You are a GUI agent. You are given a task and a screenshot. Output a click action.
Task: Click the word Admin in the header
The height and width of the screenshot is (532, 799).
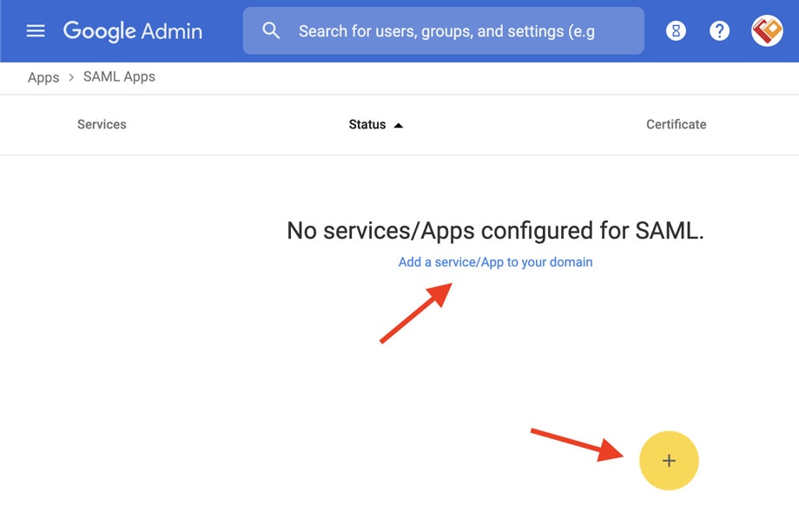(172, 31)
